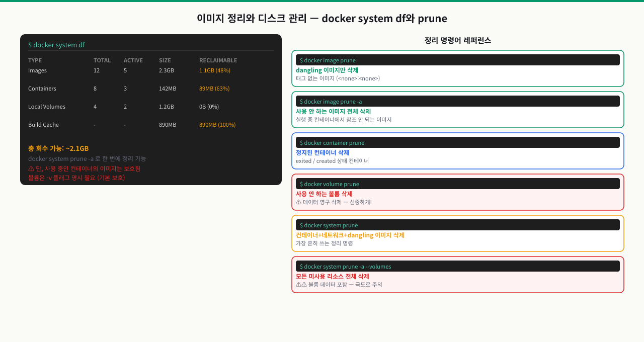
Task: Click '모든 미사용 리소스 전체 삭제' heading
Action: (333, 277)
